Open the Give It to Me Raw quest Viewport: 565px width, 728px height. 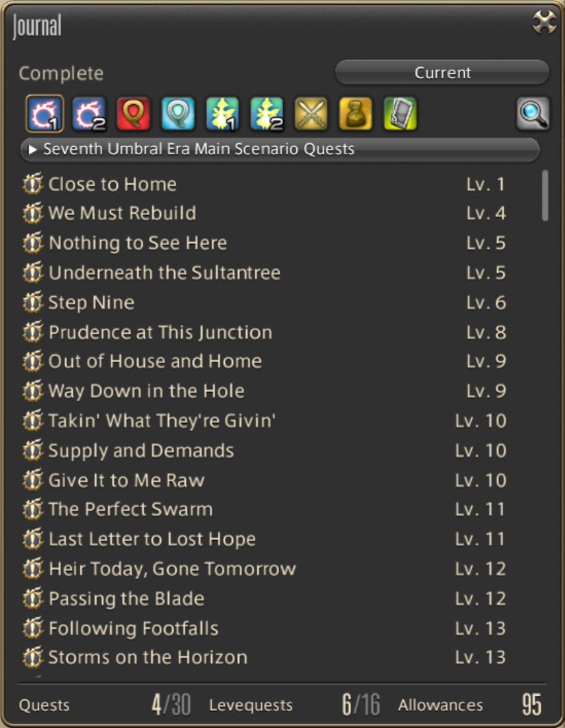pyautogui.click(x=126, y=481)
